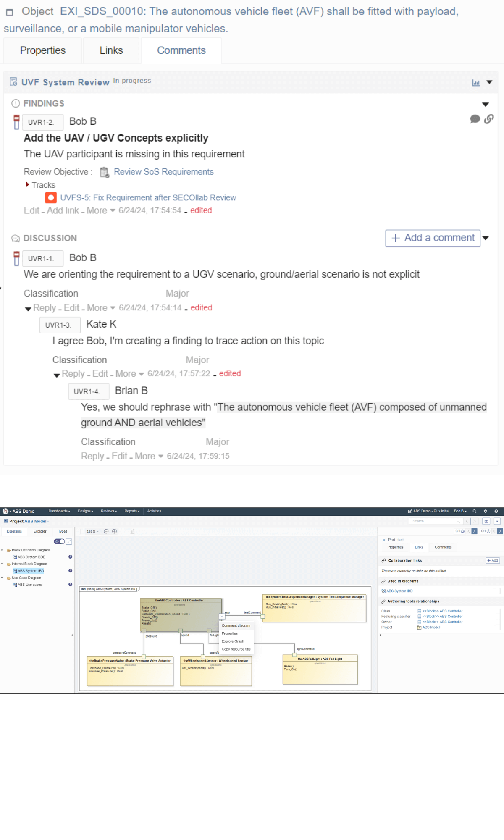504x840 pixels.
Task: Open the Reviews menu in navbar
Action: tap(109, 511)
